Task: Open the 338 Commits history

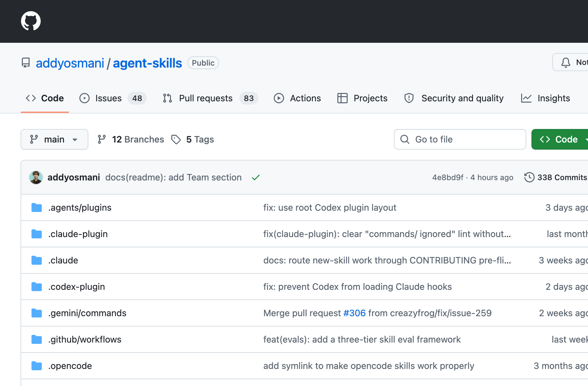Action: (556, 177)
